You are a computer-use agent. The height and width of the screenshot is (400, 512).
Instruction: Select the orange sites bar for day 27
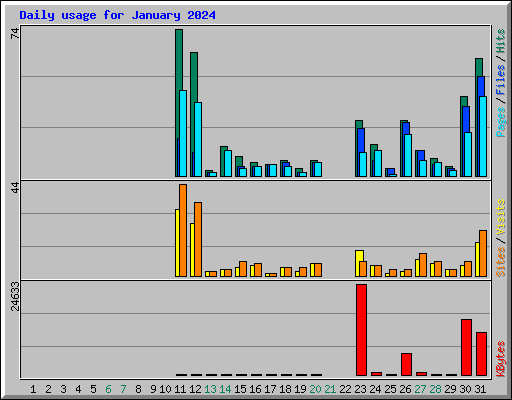click(x=423, y=265)
